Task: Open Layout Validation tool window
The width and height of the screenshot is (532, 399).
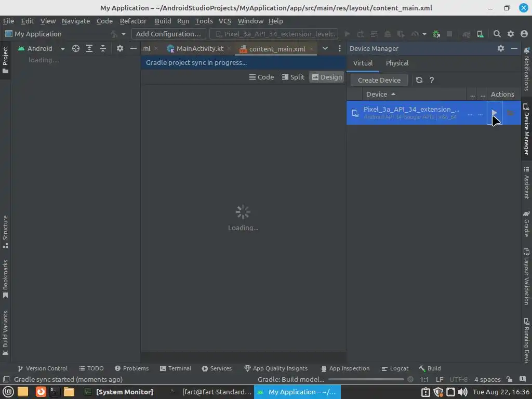Action: [x=526, y=276]
